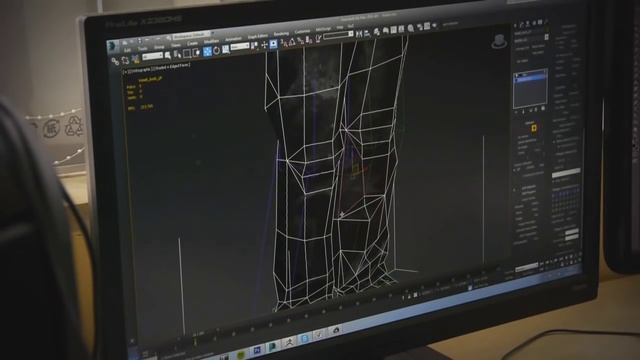Open the Modifiers menu
640x360 pixels.
click(x=211, y=42)
